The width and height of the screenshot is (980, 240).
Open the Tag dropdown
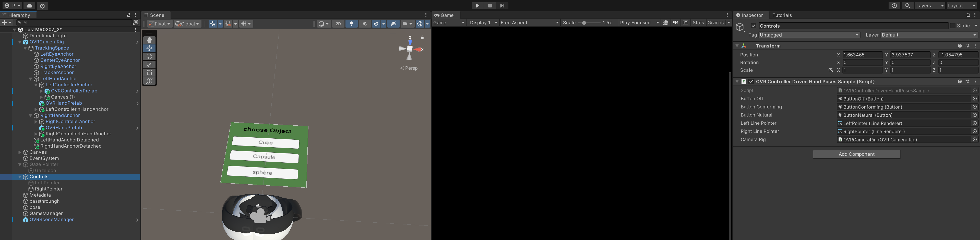point(809,35)
